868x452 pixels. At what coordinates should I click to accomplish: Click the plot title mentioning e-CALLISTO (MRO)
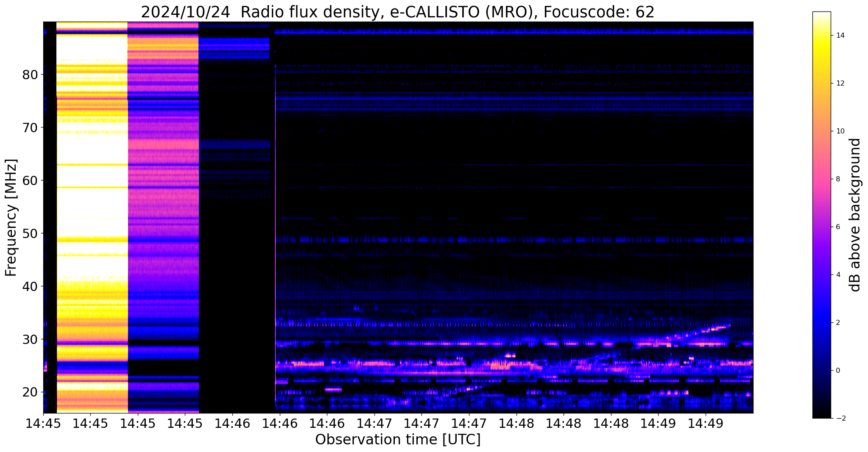(x=398, y=12)
